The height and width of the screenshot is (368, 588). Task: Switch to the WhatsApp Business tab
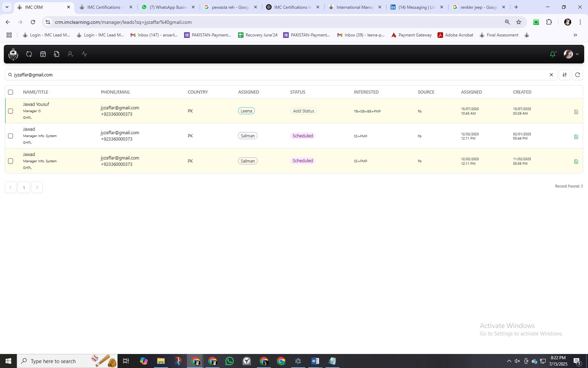click(x=168, y=7)
